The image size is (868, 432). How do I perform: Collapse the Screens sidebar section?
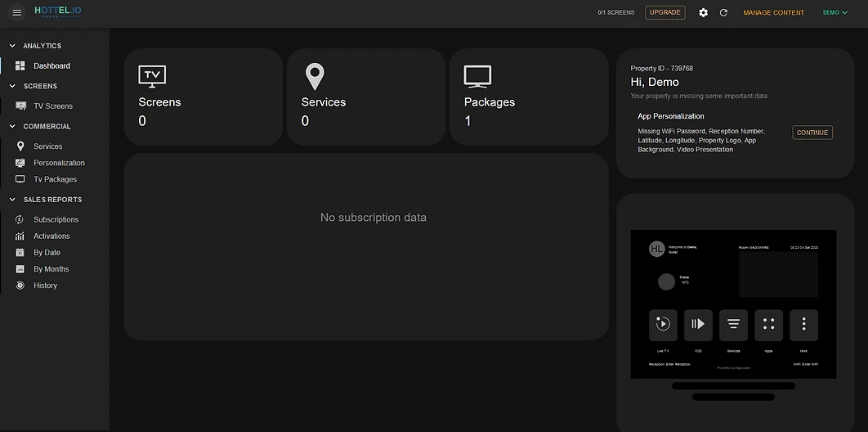12,86
